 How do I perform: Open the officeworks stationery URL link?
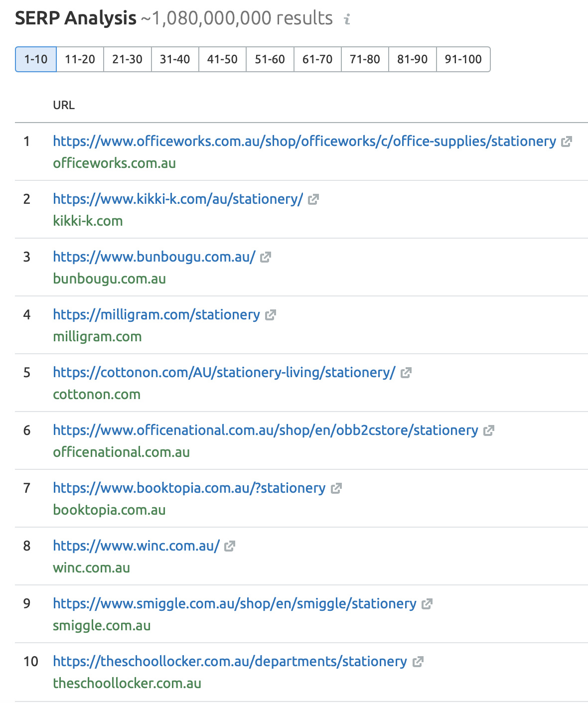(x=304, y=141)
